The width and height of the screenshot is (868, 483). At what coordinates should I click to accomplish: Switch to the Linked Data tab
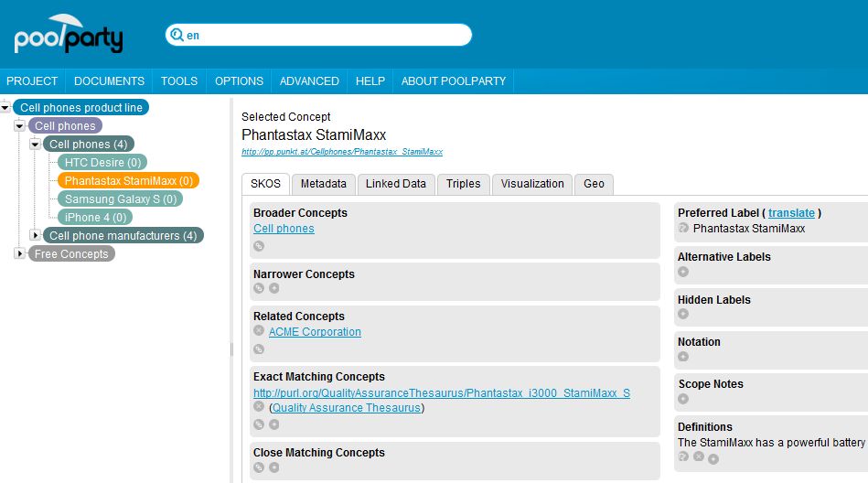[x=396, y=184]
